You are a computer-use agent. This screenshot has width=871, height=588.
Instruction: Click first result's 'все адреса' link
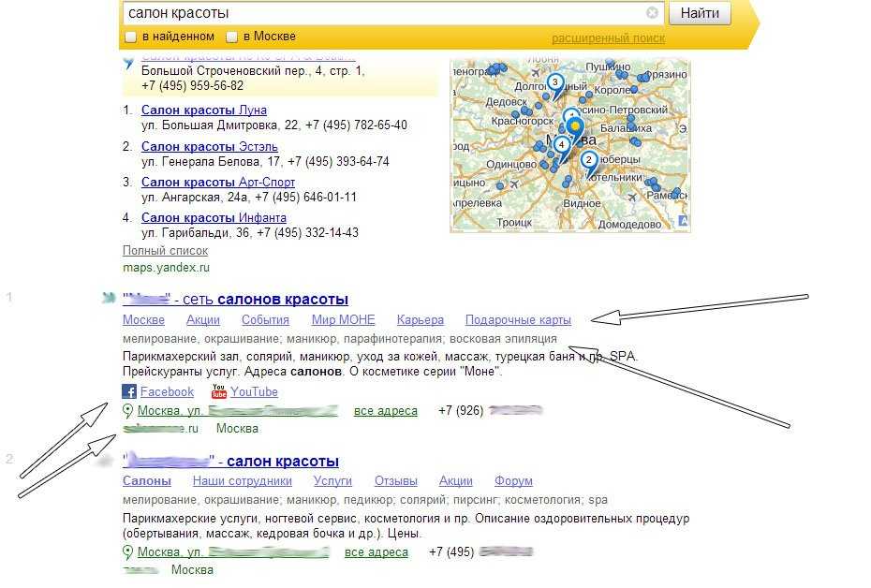coord(386,411)
